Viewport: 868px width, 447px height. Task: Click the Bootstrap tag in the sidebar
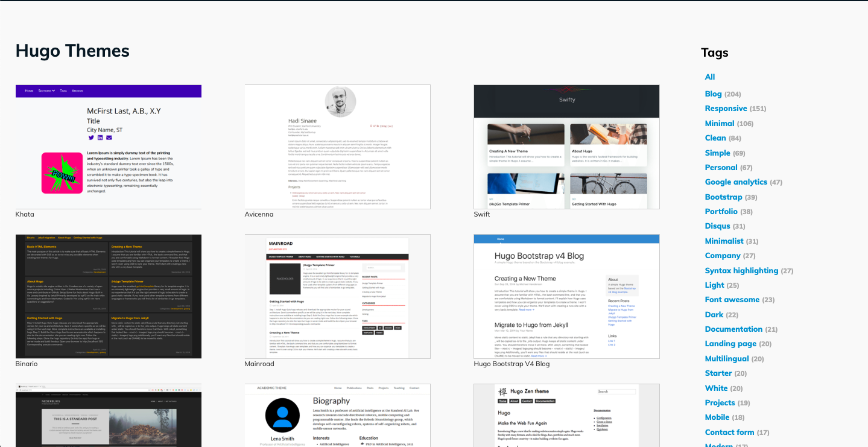[723, 197]
